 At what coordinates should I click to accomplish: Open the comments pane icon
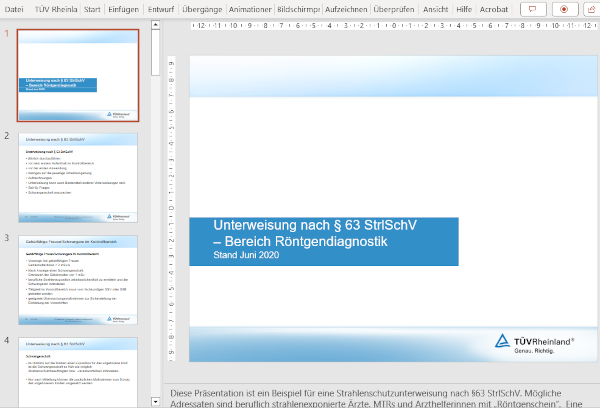coord(531,8)
